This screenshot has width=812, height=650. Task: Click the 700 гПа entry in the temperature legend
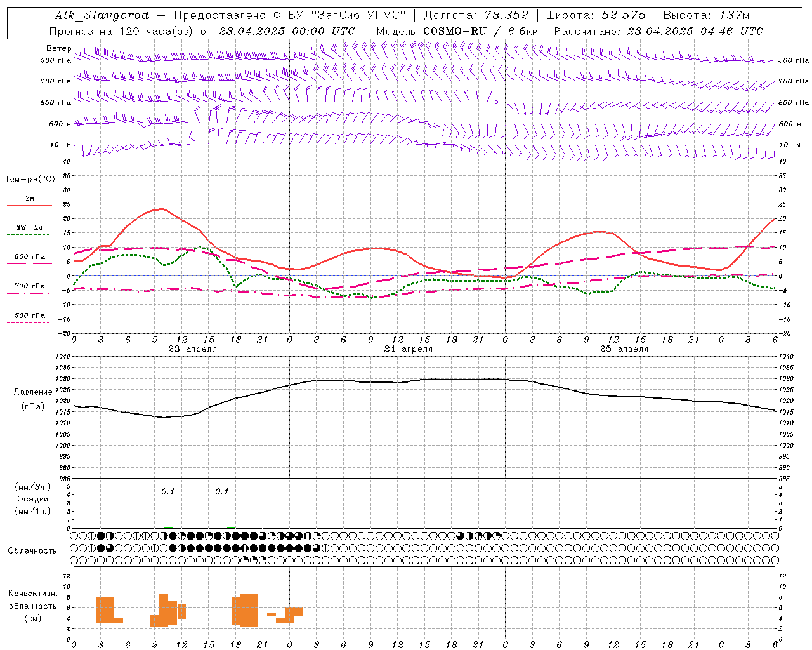click(x=29, y=286)
